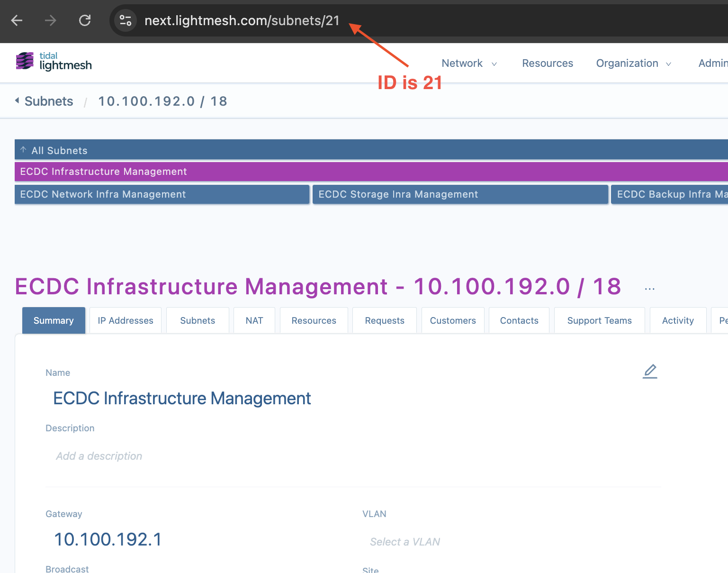Click the Description field label
Viewport: 728px width, 573px height.
(70, 428)
